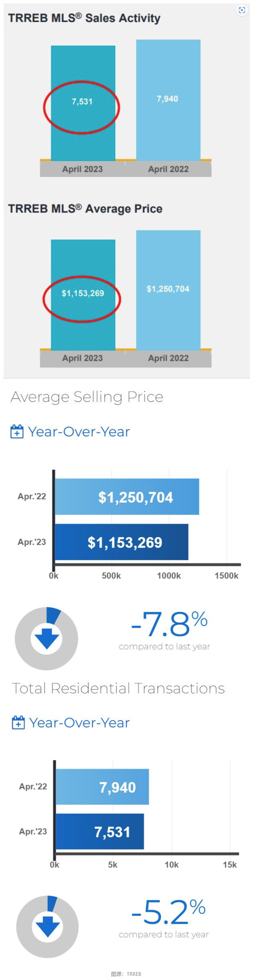Click the image scan icon at top right
253x980 pixels.
[x=242, y=10]
